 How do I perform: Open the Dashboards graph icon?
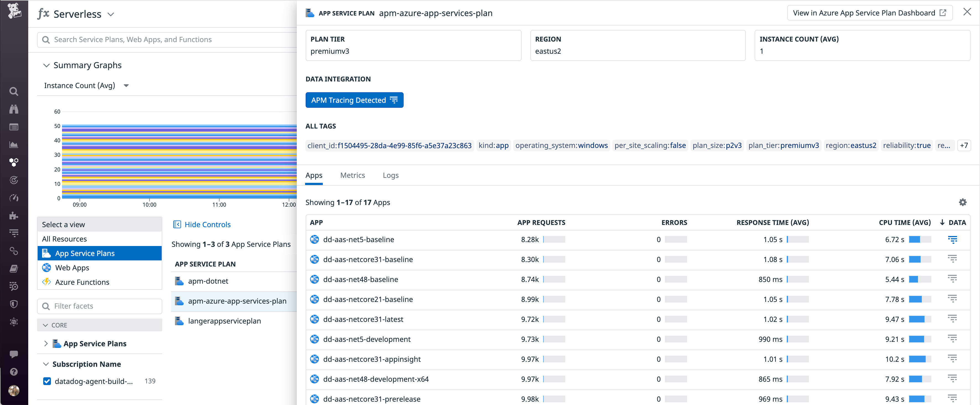(x=14, y=145)
